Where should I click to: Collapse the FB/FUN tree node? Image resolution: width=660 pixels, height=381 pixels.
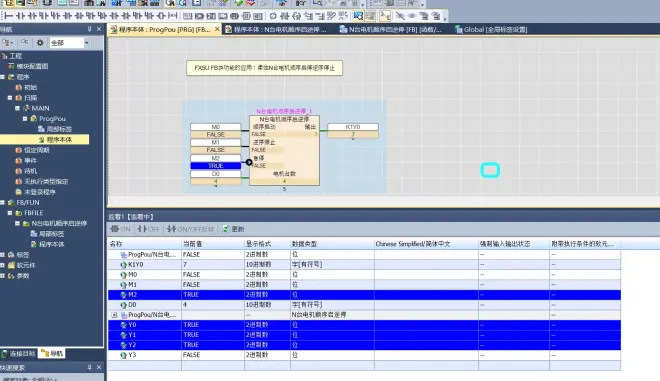pos(3,202)
